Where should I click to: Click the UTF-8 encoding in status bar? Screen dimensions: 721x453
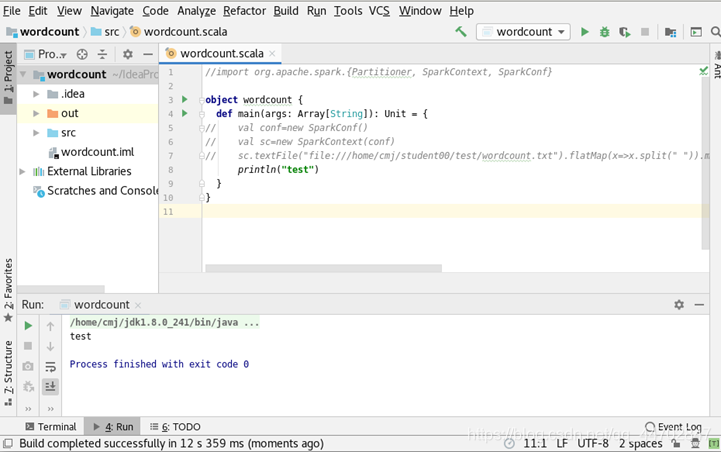pyautogui.click(x=593, y=443)
